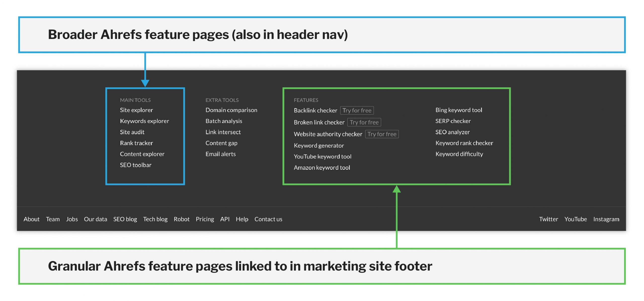644x301 pixels.
Task: Go to the SEO blog
Action: point(125,219)
